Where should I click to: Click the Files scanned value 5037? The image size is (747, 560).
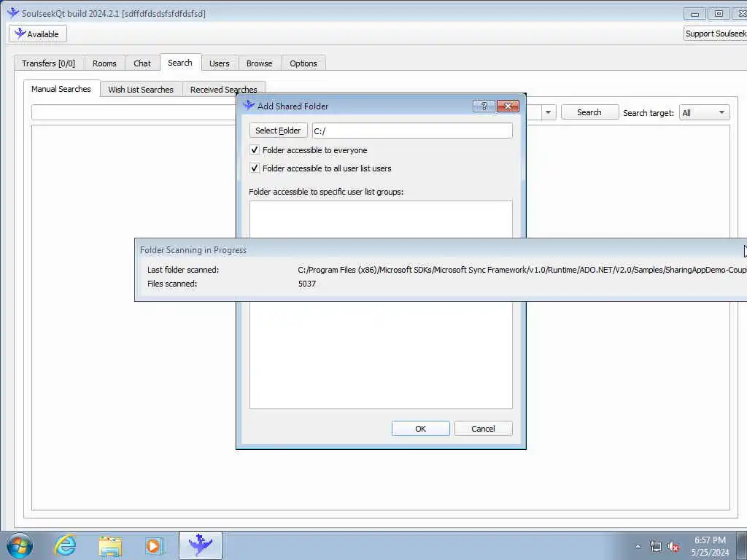click(307, 284)
